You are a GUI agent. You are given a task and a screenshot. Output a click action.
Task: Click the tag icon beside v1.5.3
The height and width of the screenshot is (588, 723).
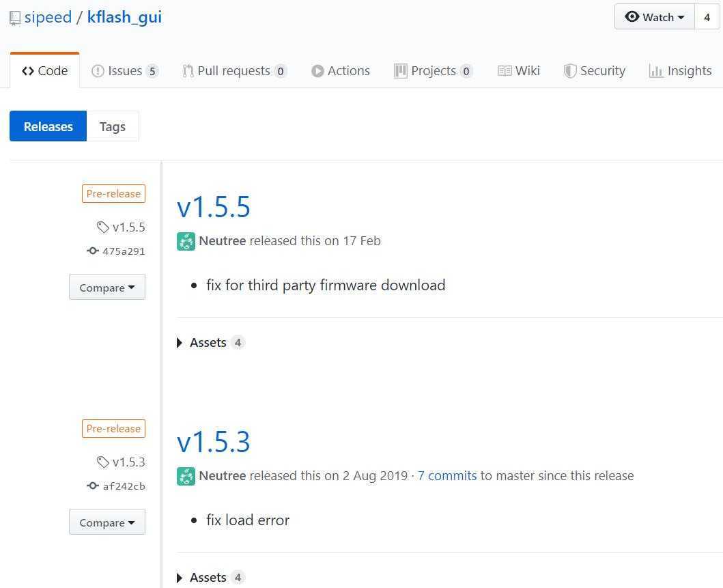coord(103,462)
